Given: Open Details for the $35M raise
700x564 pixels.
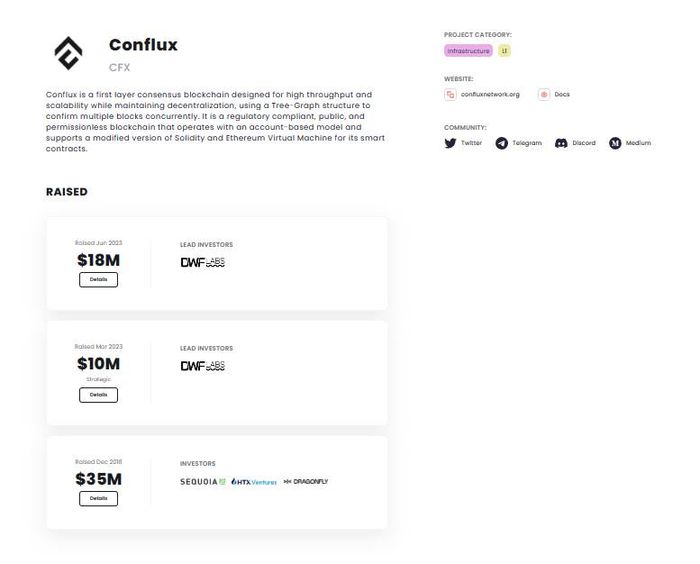Looking at the screenshot, I should [98, 498].
